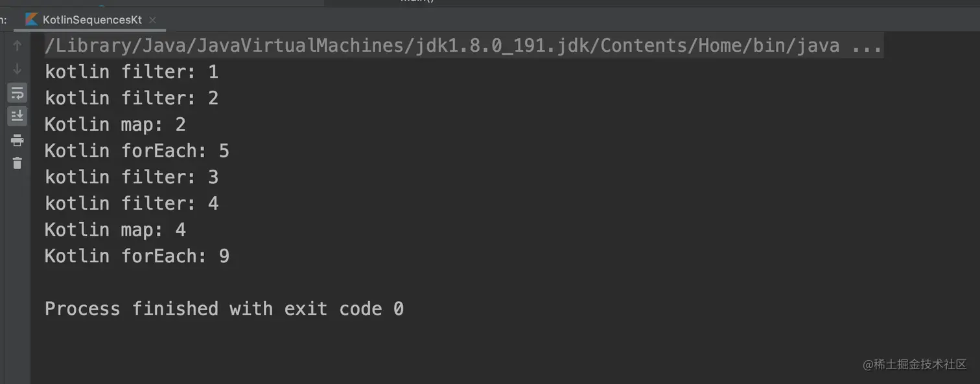Click the Up the Stack Trace arrow
The image size is (980, 384).
17,46
